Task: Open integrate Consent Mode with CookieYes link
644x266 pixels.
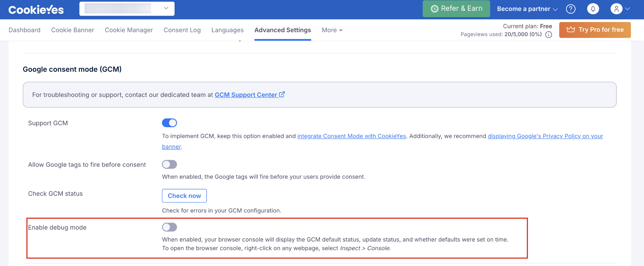Action: coord(352,136)
